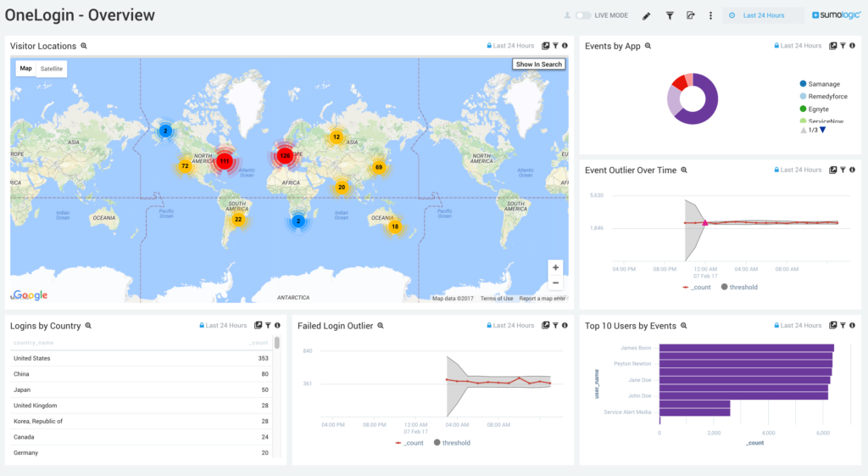This screenshot has height=476, width=868.
Task: Toggle _count series in Event Outlier legend
Action: pos(697,287)
